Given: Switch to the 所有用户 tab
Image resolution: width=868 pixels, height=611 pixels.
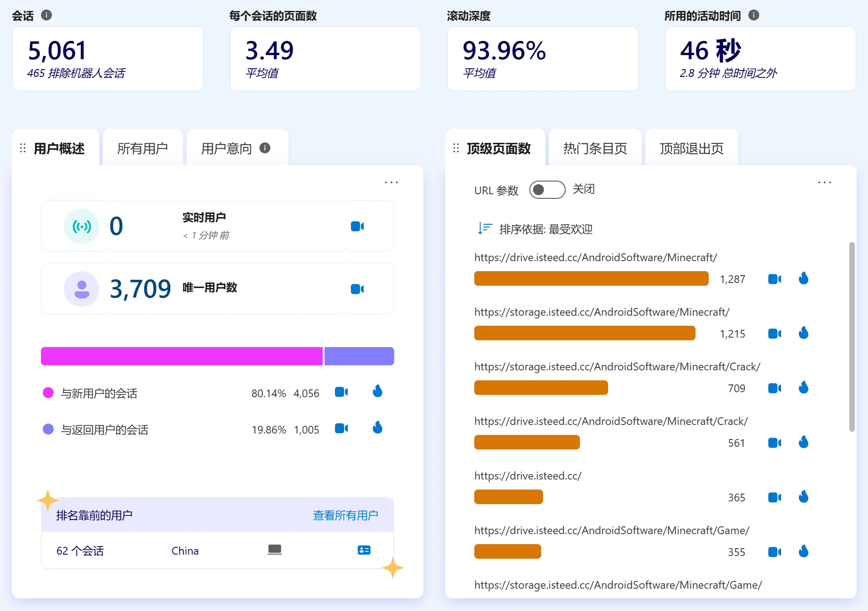Looking at the screenshot, I should 142,148.
